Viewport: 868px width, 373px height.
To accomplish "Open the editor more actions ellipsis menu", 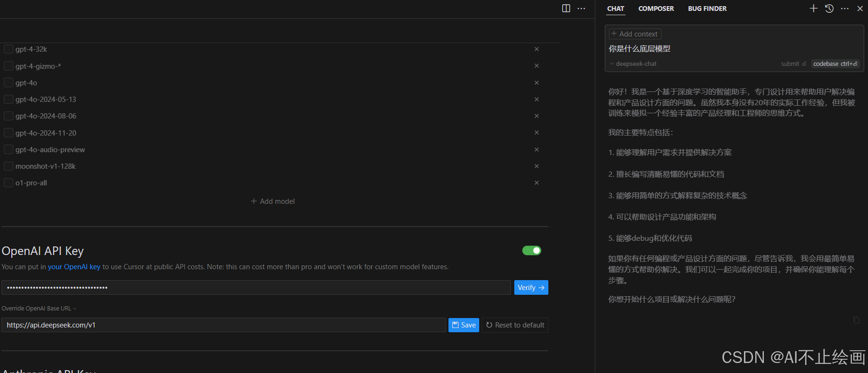I will [x=582, y=9].
